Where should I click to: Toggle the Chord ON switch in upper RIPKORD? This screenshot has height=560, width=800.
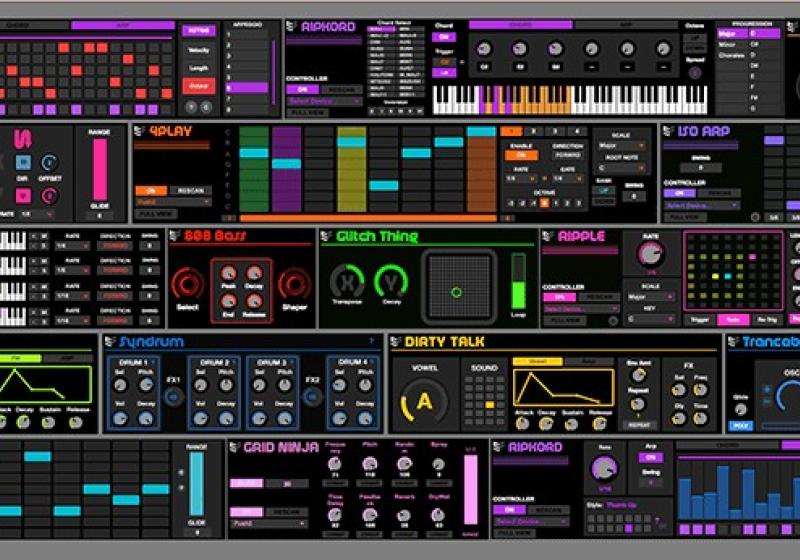[444, 37]
